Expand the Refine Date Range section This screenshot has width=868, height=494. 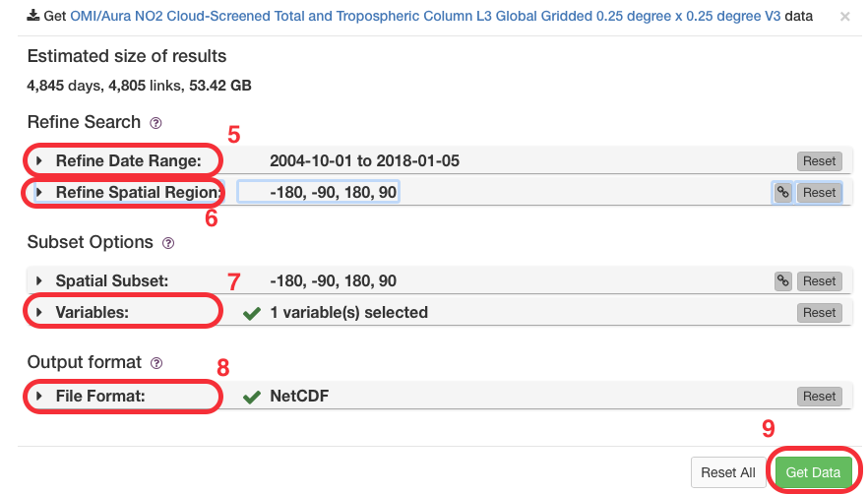point(38,161)
